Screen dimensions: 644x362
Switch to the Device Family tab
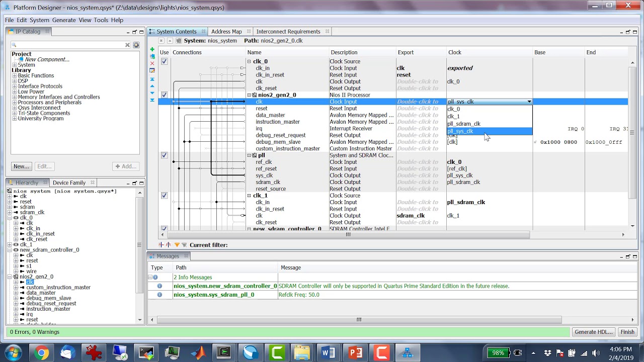tap(69, 183)
